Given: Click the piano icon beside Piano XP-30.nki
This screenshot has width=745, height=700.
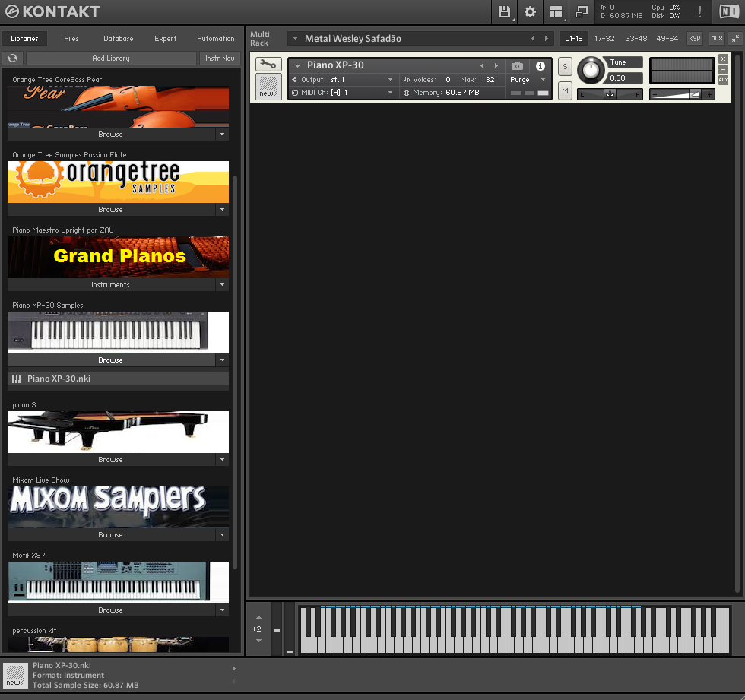Looking at the screenshot, I should tap(17, 379).
